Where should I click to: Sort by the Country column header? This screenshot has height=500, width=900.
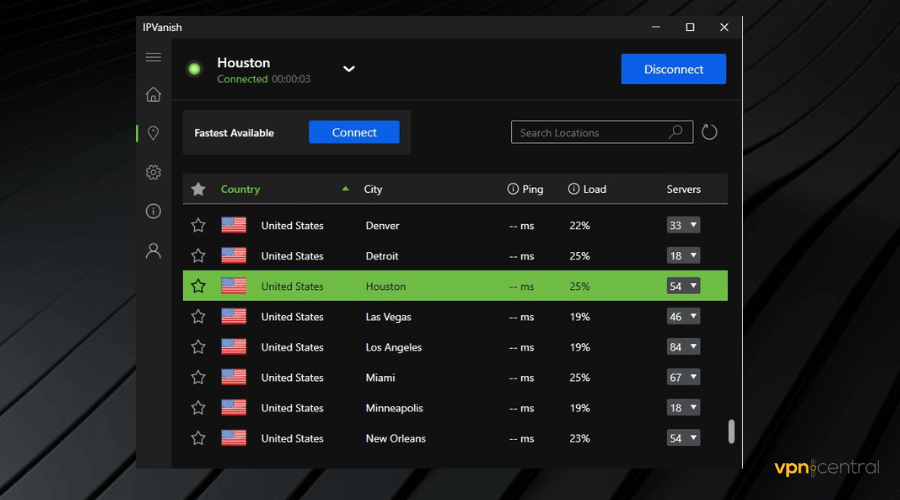point(240,189)
